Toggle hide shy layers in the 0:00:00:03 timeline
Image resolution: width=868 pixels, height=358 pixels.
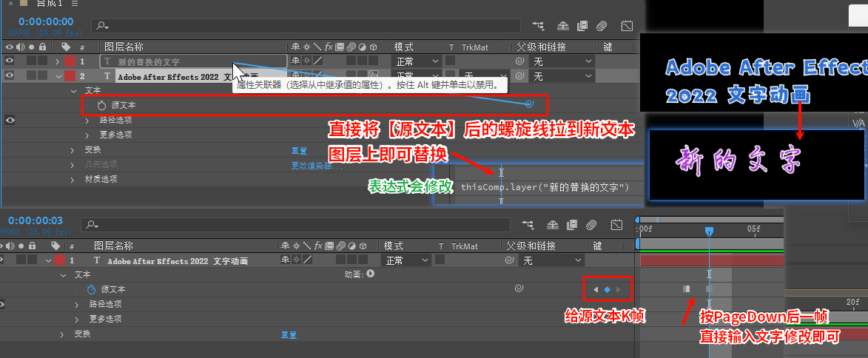(x=553, y=224)
